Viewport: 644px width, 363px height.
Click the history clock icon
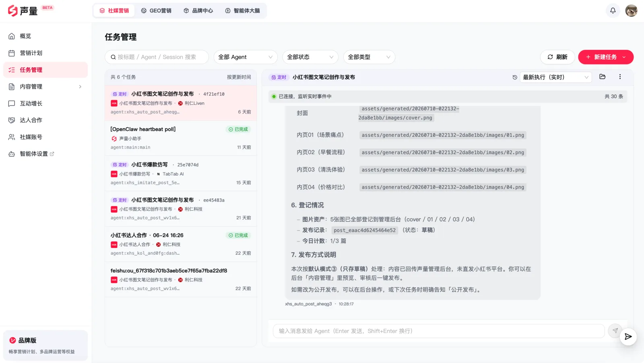(x=515, y=77)
